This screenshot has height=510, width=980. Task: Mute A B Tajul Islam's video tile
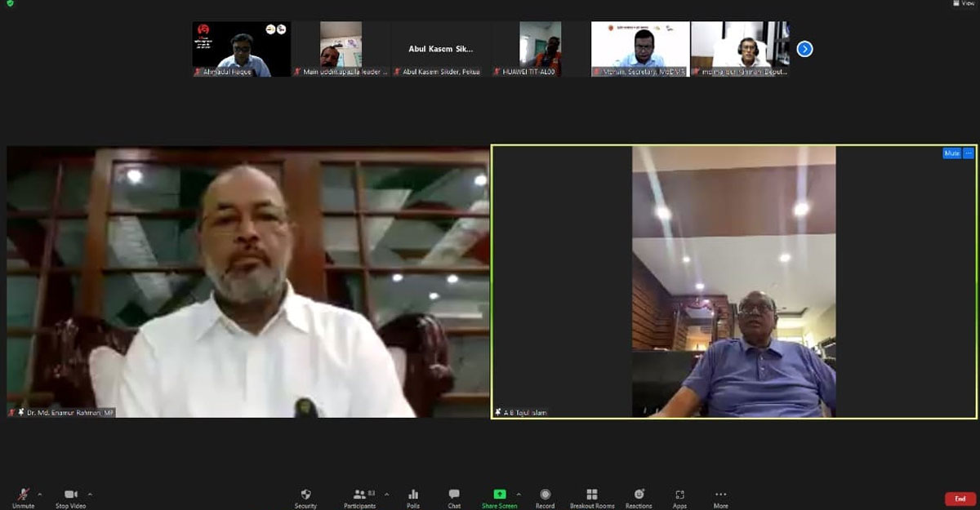click(951, 153)
